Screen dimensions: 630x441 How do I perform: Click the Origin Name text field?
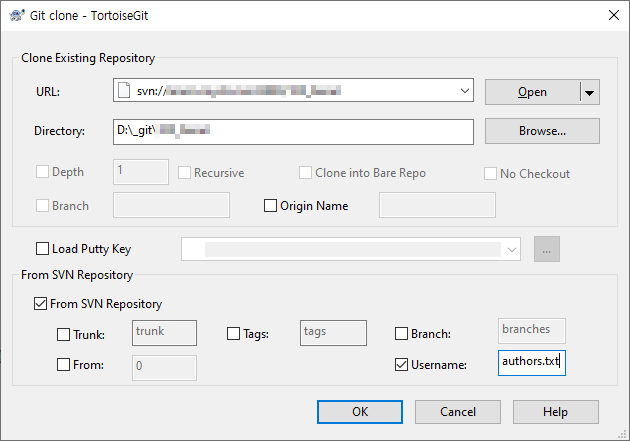437,205
